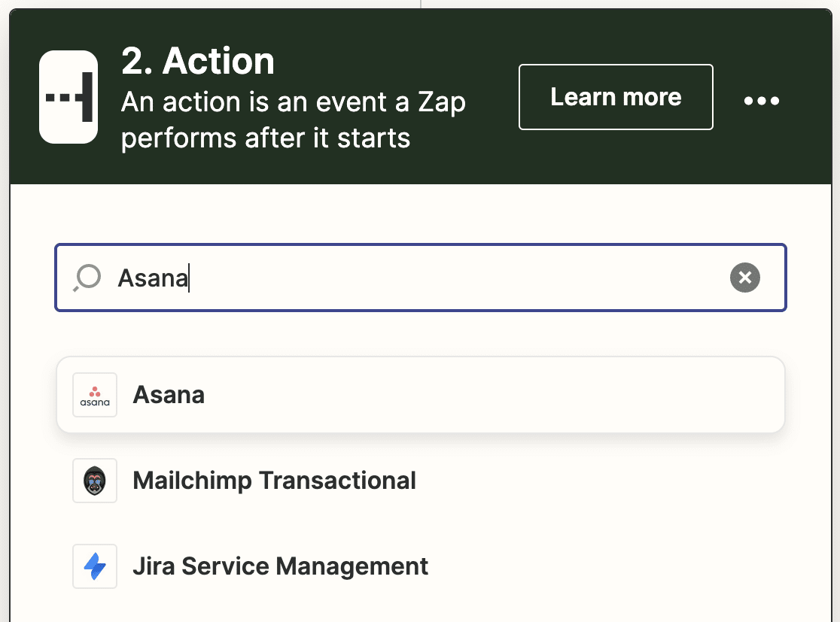The image size is (840, 622).
Task: Focus the app search box containing Asana
Action: click(x=421, y=278)
